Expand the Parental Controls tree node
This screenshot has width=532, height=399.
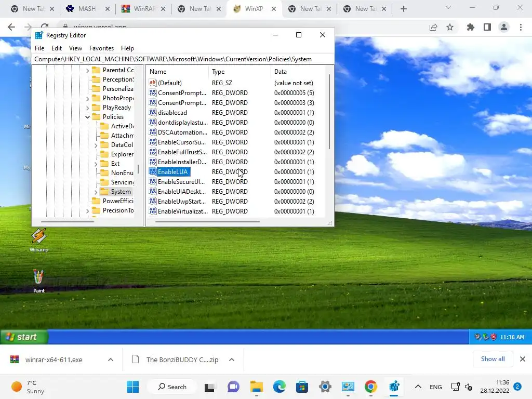(87, 70)
